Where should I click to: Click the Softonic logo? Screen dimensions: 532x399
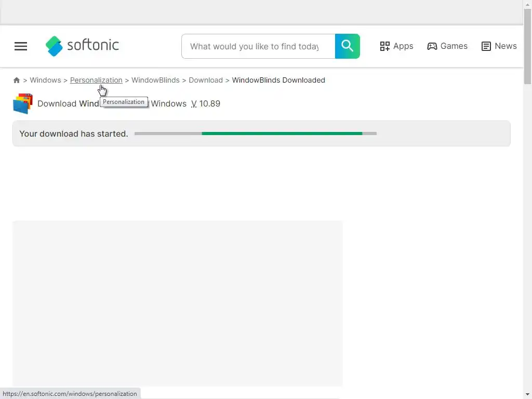(x=82, y=46)
